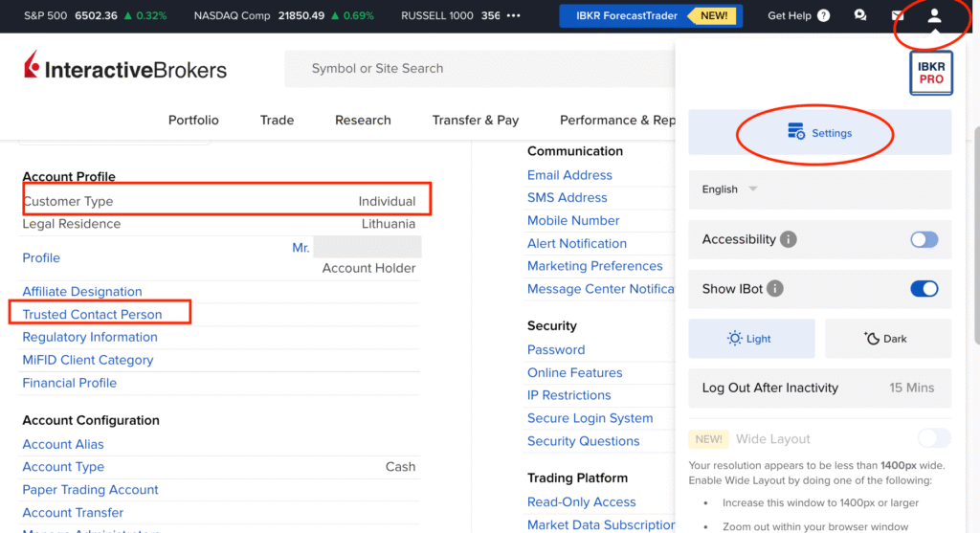Open the Transfer & Pay menu
The height and width of the screenshot is (533, 980).
coord(475,120)
